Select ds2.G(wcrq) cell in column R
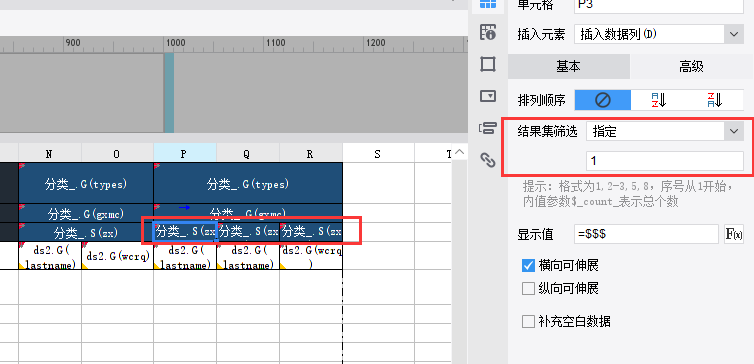 [x=311, y=256]
